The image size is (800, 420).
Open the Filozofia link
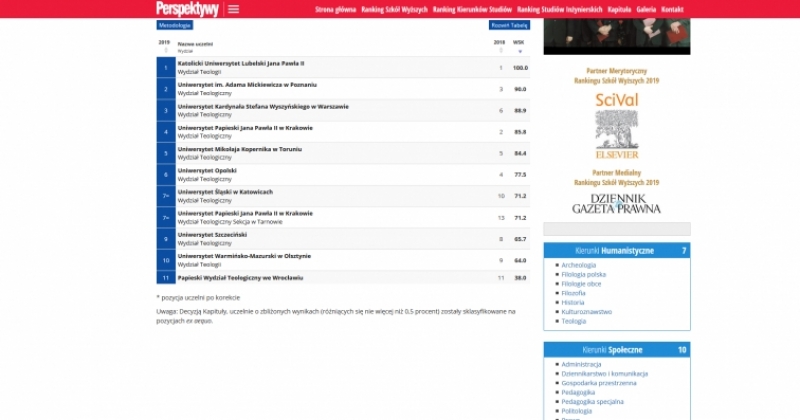point(573,293)
